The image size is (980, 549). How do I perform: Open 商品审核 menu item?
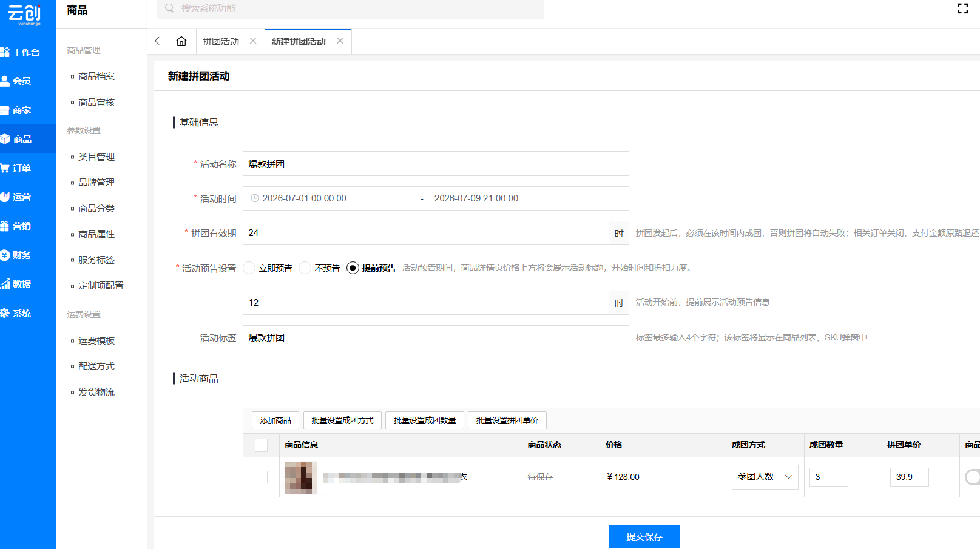click(x=96, y=103)
